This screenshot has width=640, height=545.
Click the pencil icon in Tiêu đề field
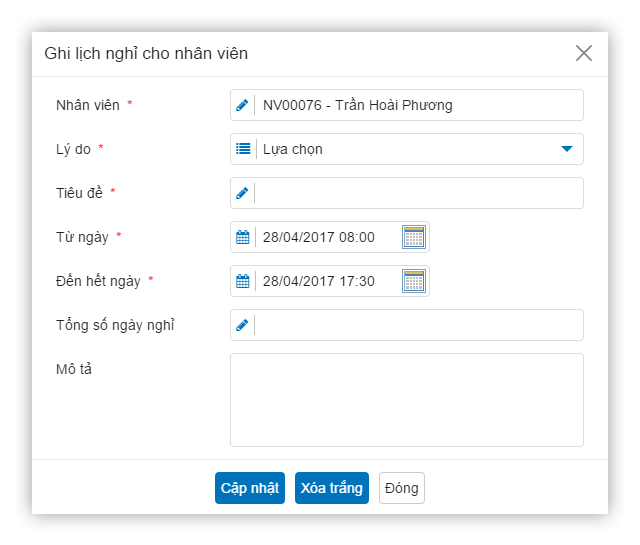(x=242, y=193)
